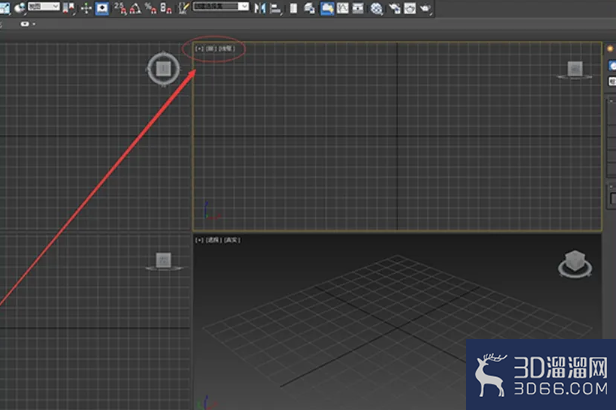The height and width of the screenshot is (410, 616).
Task: Select and Manipulate crosshair icon
Action: click(x=86, y=8)
